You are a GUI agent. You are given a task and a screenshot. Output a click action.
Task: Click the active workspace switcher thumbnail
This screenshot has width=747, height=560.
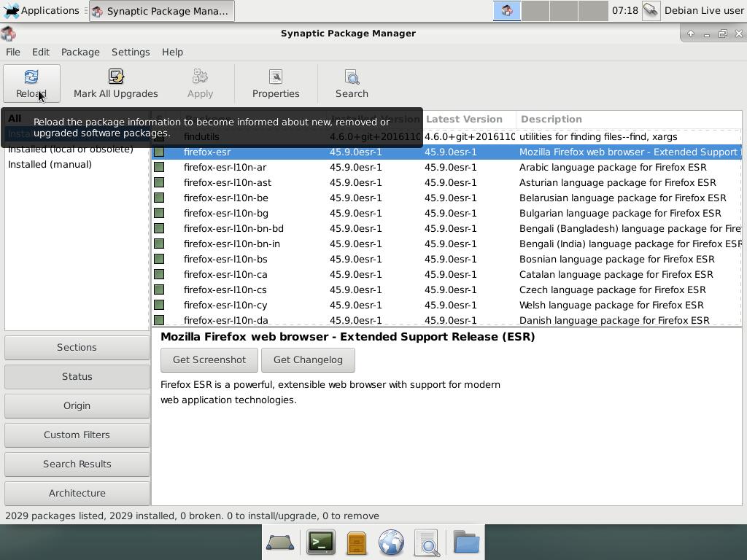tap(507, 10)
